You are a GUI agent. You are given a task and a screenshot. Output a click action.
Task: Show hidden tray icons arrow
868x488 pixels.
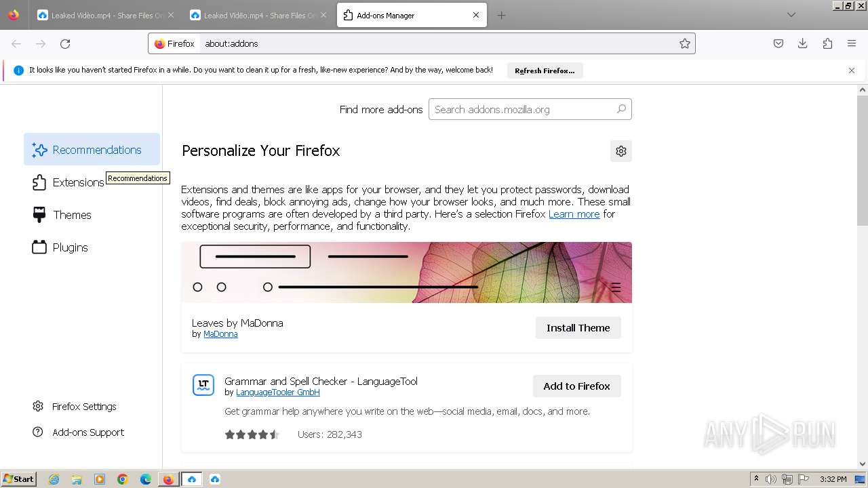coord(756,479)
